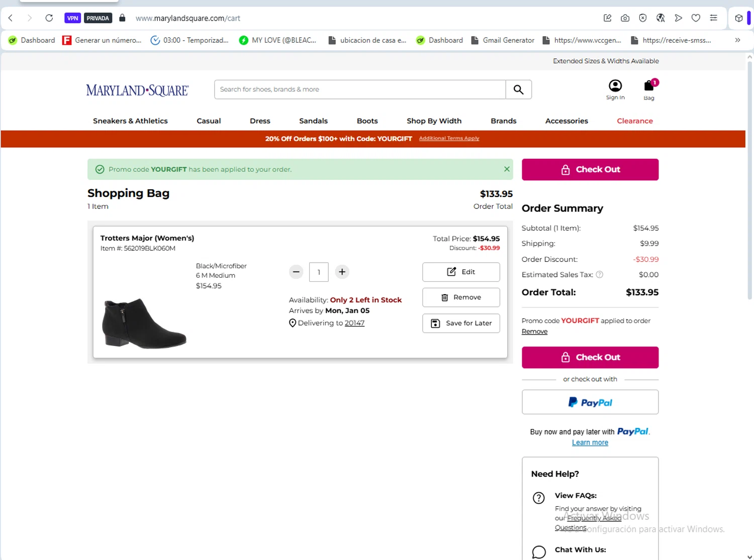
Task: Go back with the browser back arrow
Action: [11, 18]
